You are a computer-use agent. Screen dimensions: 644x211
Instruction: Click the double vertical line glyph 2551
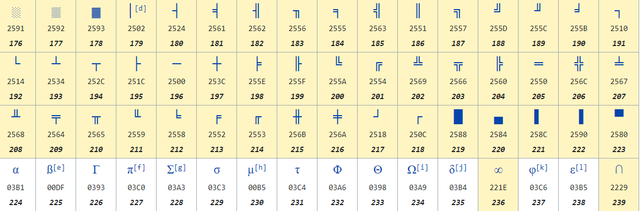[418, 11]
